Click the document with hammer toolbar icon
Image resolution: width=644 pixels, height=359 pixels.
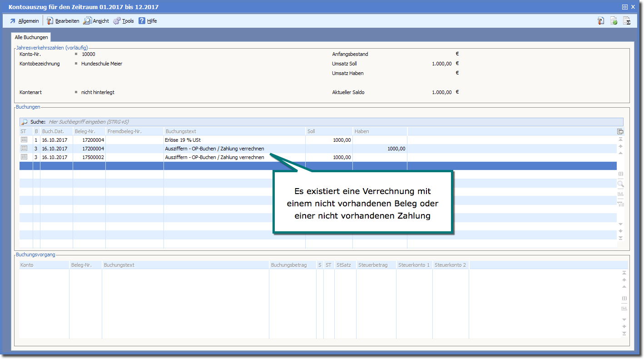click(x=601, y=20)
